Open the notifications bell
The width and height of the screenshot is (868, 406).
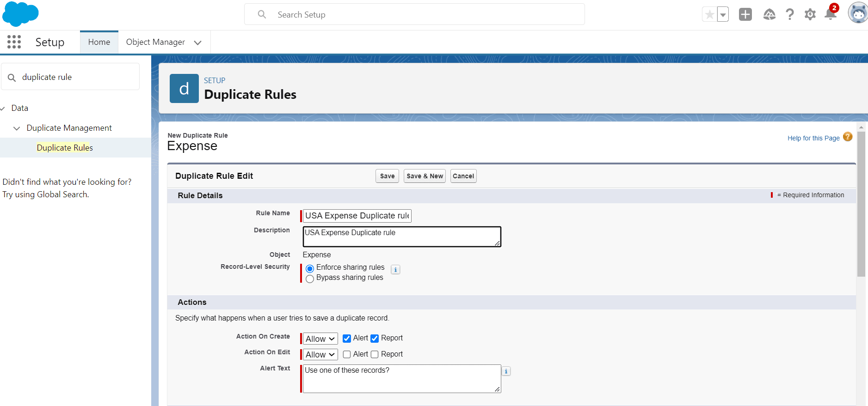(x=831, y=14)
